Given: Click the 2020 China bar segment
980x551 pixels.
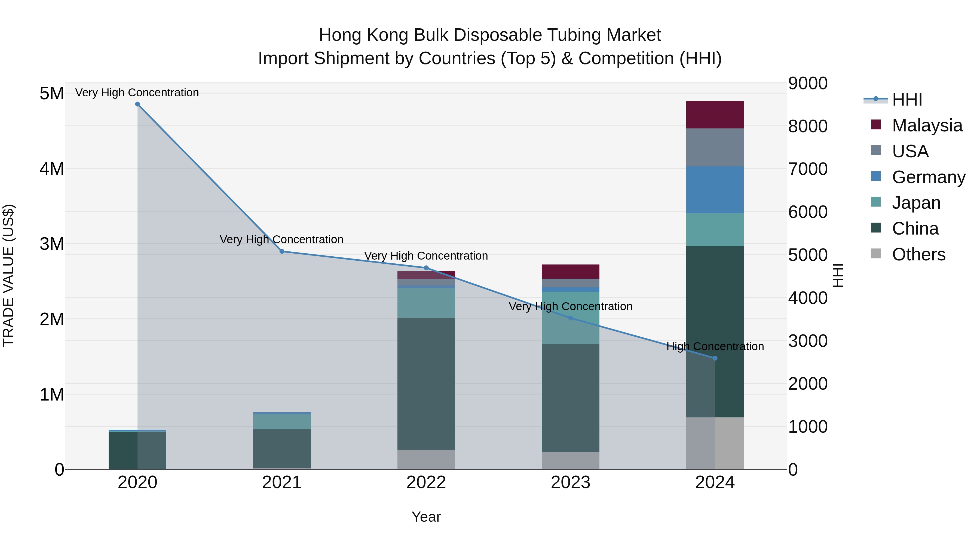Looking at the screenshot, I should point(137,451).
